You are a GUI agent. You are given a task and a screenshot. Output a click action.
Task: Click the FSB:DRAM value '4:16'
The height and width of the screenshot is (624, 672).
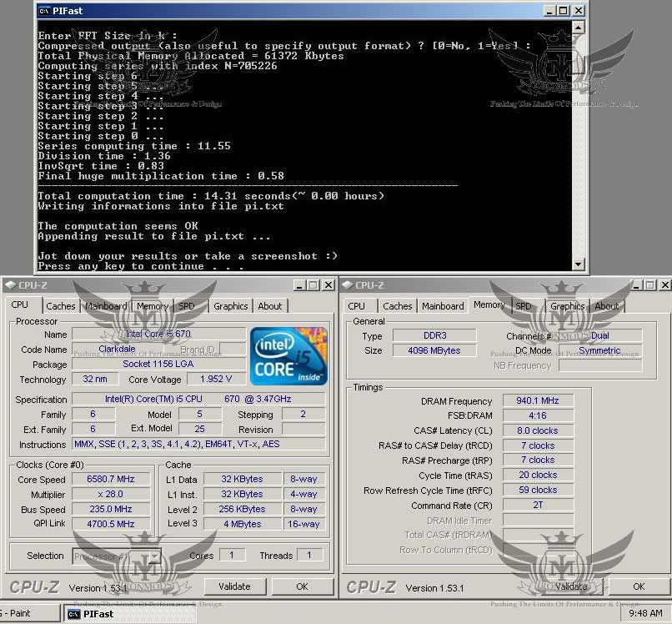538,415
